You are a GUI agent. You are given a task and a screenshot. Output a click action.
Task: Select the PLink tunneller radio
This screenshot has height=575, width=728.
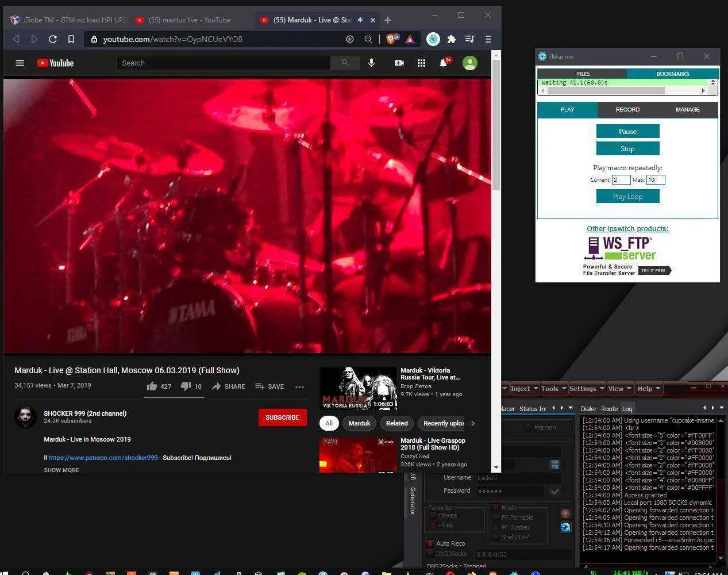[x=433, y=525]
